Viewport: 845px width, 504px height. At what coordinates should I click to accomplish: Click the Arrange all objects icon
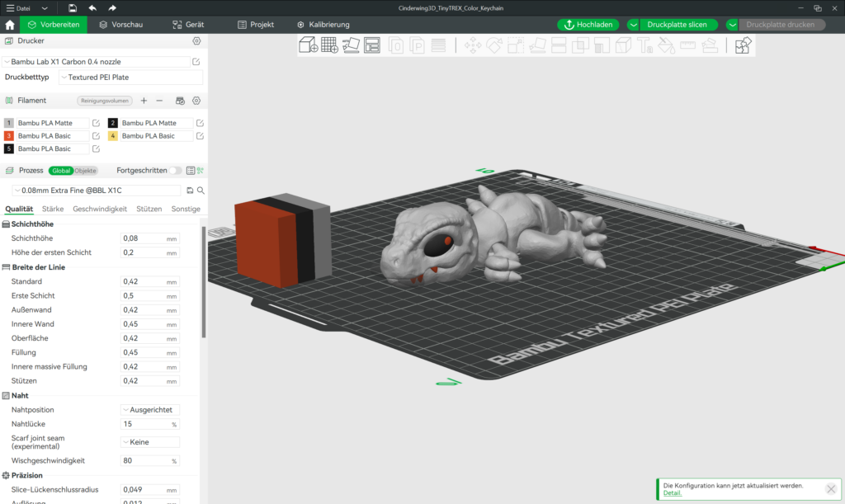pyautogui.click(x=372, y=45)
